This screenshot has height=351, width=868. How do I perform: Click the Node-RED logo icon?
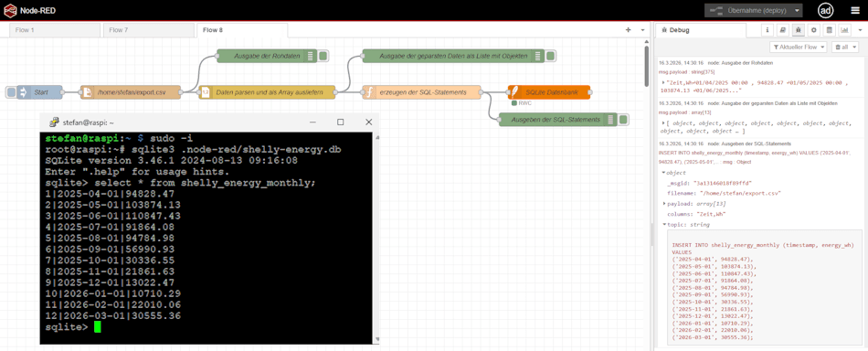point(10,10)
